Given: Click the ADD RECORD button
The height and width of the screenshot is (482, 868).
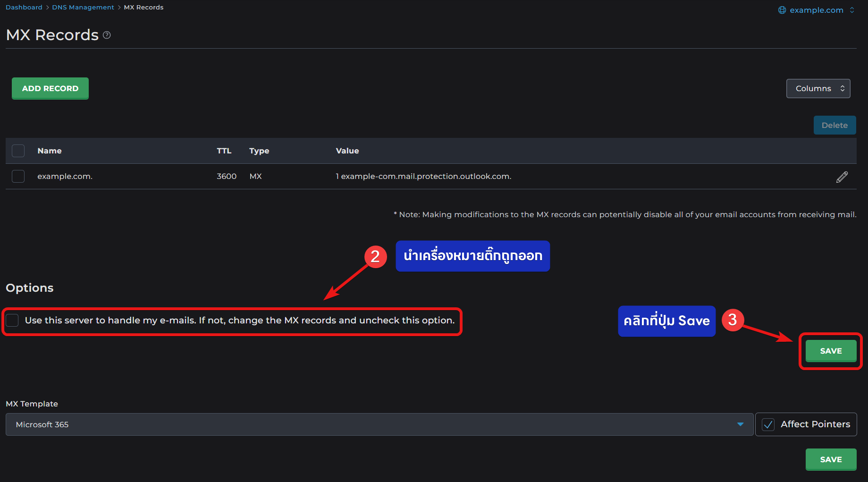Looking at the screenshot, I should pyautogui.click(x=50, y=88).
